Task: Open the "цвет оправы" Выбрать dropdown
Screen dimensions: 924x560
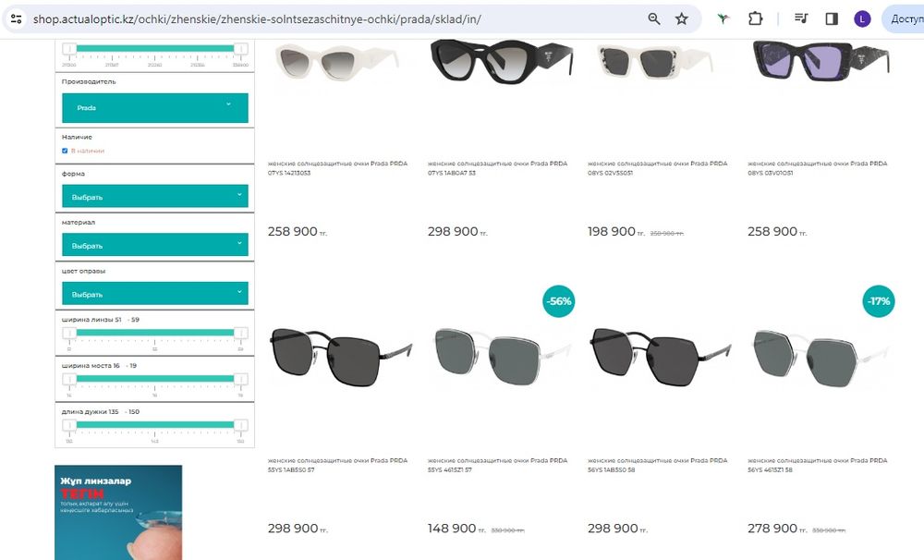Action: (155, 293)
